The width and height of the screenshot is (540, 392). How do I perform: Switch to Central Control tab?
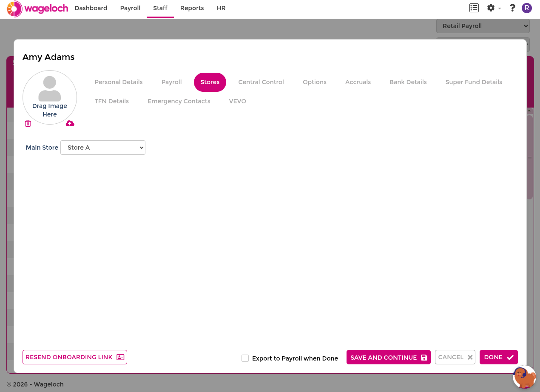pyautogui.click(x=261, y=82)
